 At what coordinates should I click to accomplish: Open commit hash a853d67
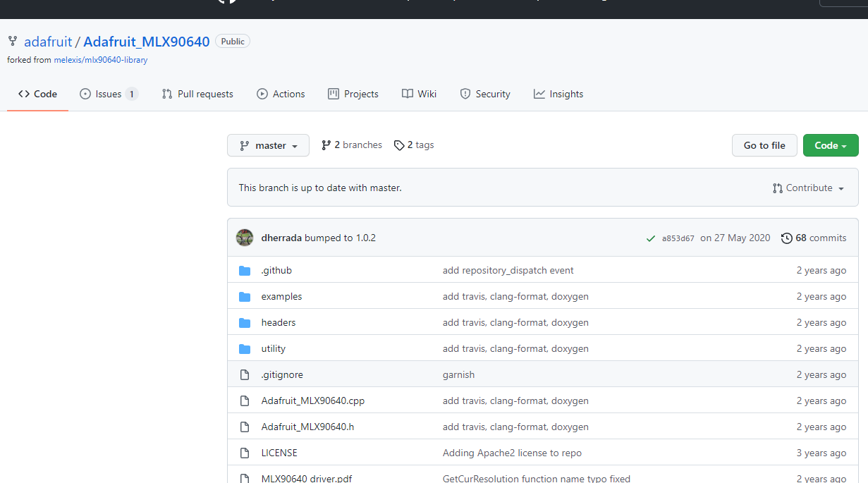678,238
